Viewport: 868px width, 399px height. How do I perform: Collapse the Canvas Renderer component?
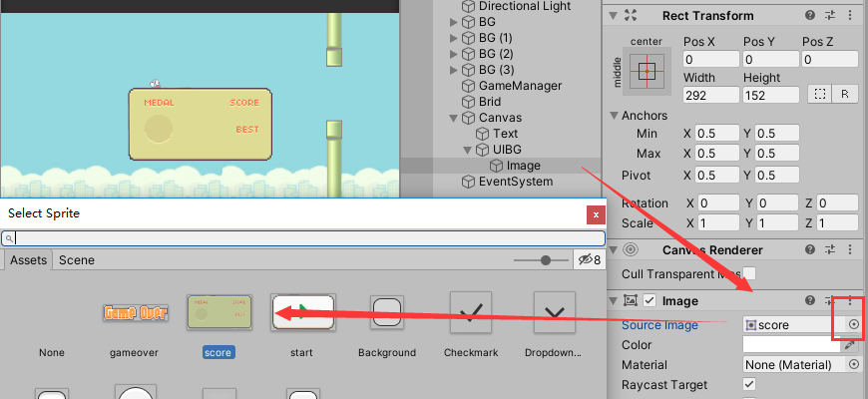[613, 250]
